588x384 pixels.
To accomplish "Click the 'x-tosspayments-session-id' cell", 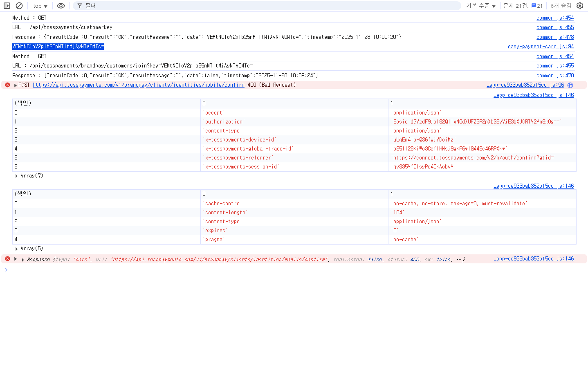I will point(294,167).
